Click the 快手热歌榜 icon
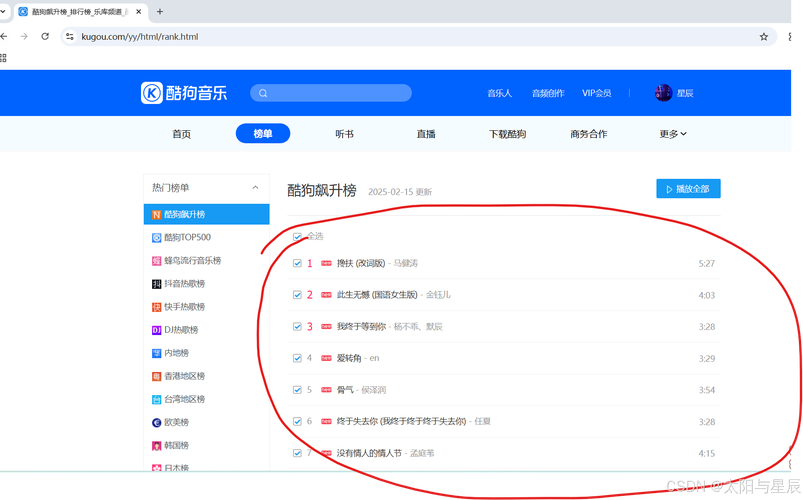The image size is (803, 500). [157, 307]
